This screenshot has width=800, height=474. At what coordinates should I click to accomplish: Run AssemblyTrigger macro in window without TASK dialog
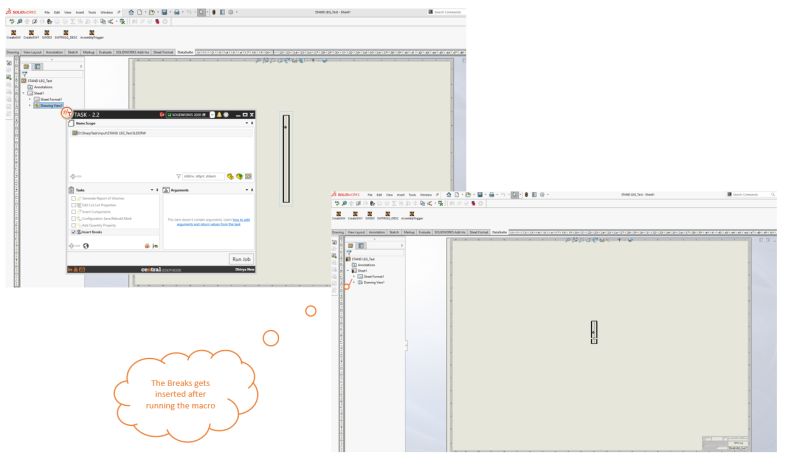coord(412,216)
